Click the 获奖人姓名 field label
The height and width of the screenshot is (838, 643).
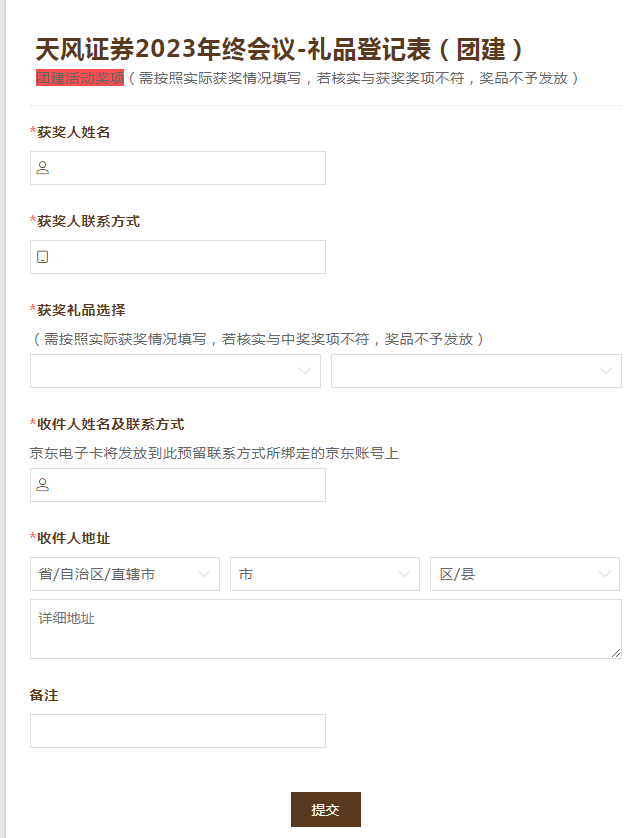pyautogui.click(x=74, y=132)
